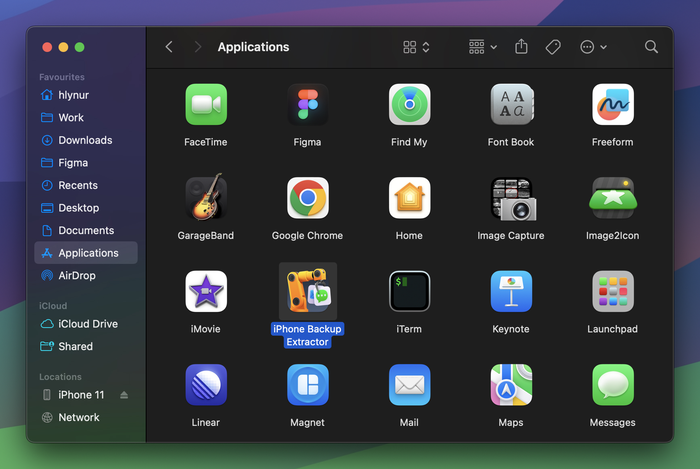Image resolution: width=700 pixels, height=469 pixels.
Task: Select the iTerm app icon
Action: (x=409, y=291)
